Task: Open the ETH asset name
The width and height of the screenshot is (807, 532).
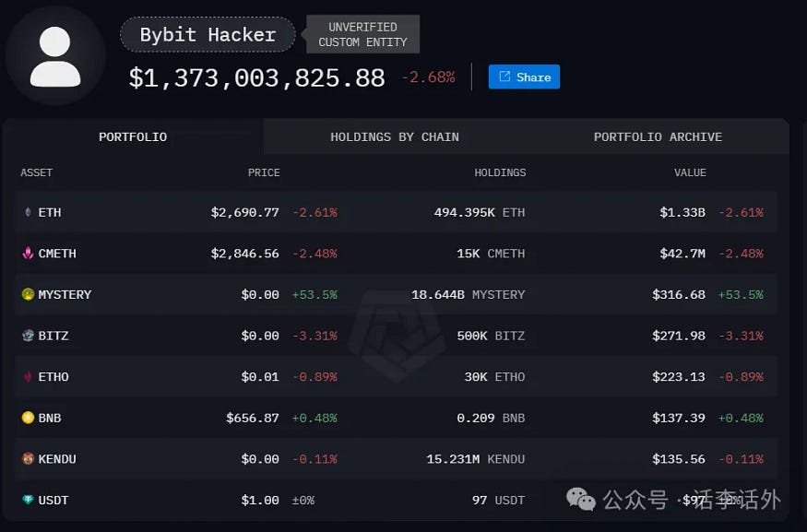Action: tap(50, 212)
